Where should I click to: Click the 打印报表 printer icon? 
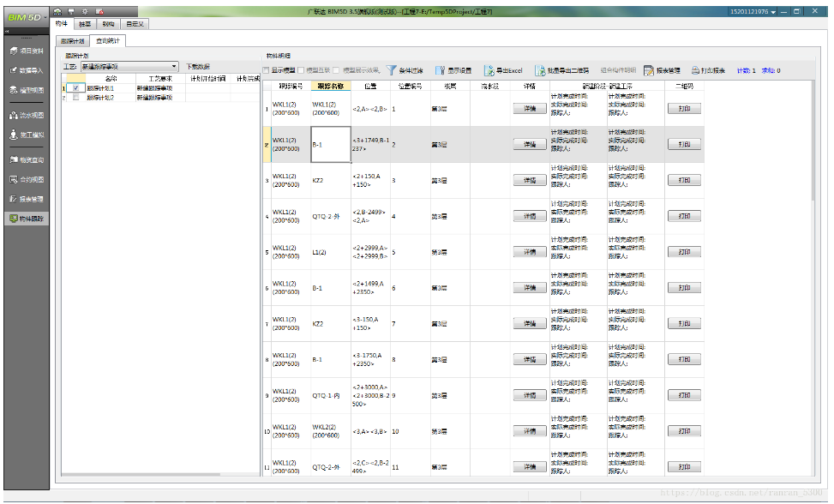695,70
